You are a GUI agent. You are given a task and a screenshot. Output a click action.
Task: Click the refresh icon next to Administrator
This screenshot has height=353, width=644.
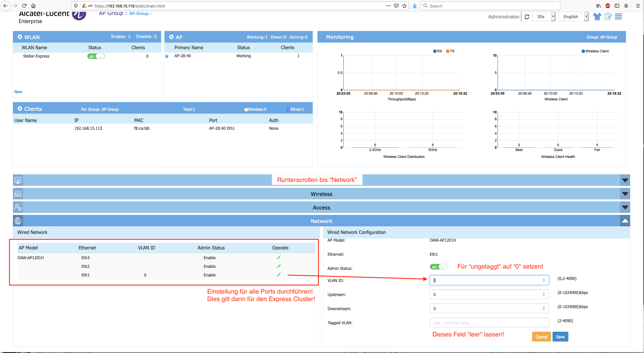tap(527, 17)
